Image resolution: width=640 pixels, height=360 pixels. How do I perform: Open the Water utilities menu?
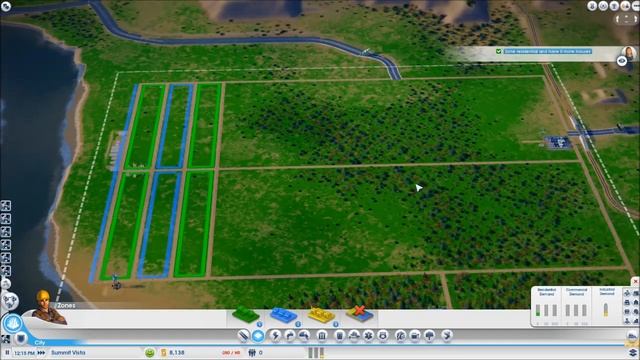pyautogui.click(x=290, y=336)
